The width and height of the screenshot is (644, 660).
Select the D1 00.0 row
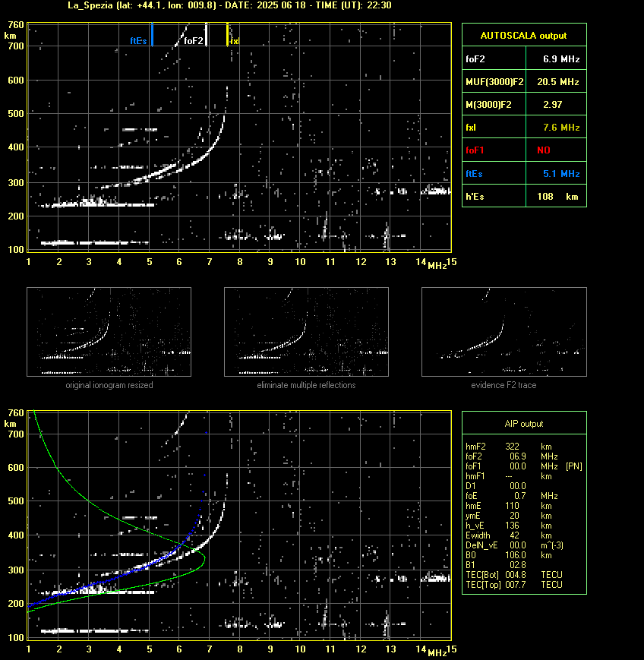coord(496,486)
